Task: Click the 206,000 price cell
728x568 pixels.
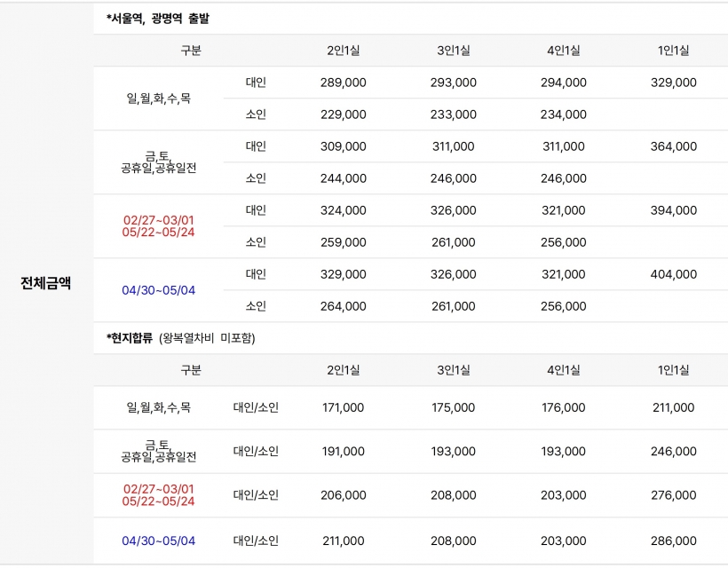Action: click(x=343, y=495)
